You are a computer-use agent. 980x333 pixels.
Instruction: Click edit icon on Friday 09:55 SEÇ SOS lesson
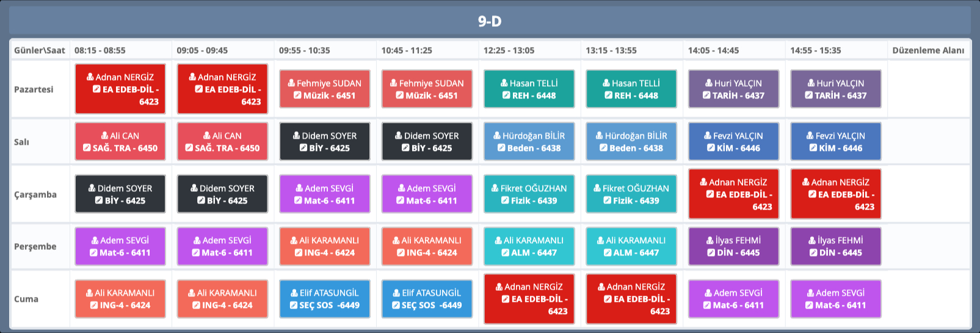click(293, 305)
